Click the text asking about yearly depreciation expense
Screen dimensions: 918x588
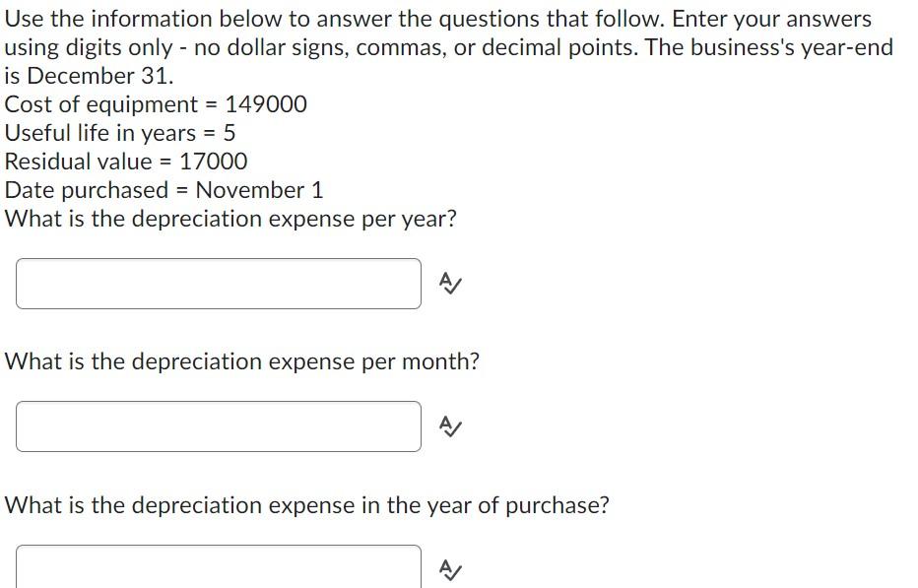click(230, 219)
